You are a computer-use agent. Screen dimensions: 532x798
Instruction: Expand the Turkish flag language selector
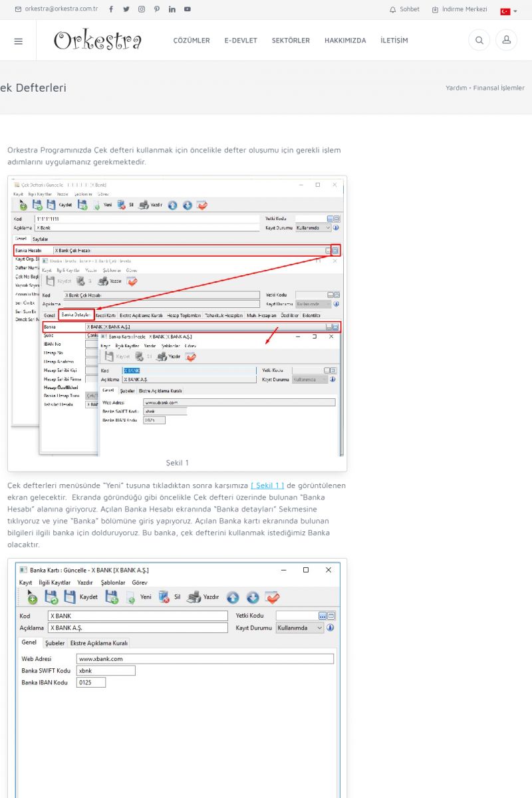click(509, 11)
